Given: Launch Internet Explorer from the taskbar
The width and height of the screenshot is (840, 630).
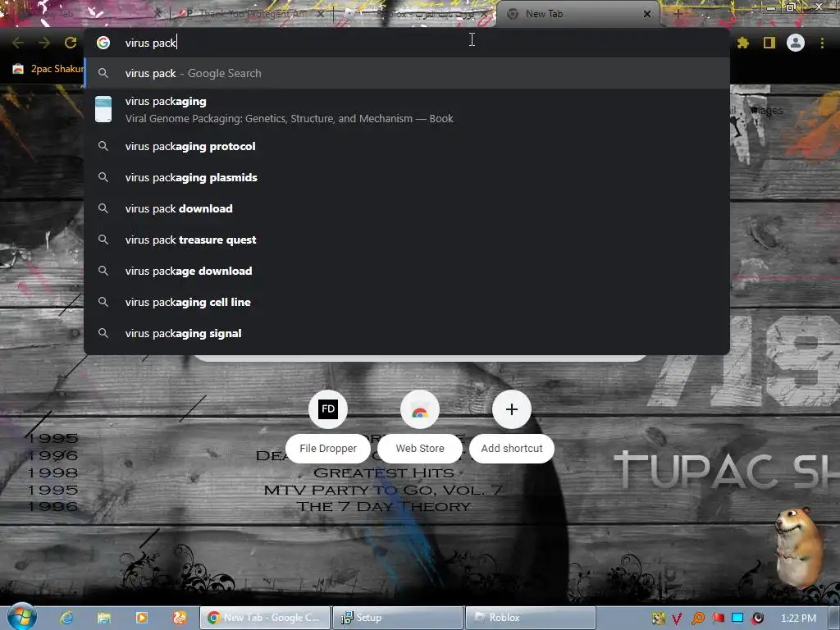Looking at the screenshot, I should point(66,618).
